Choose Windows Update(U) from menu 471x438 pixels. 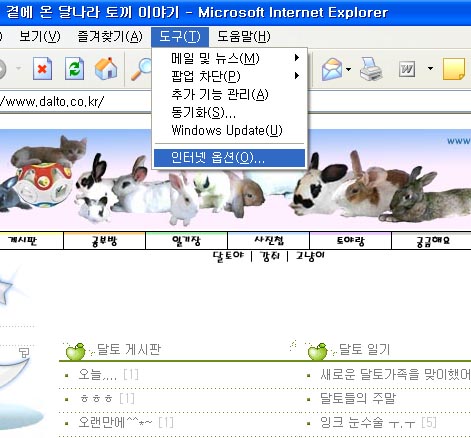click(229, 130)
